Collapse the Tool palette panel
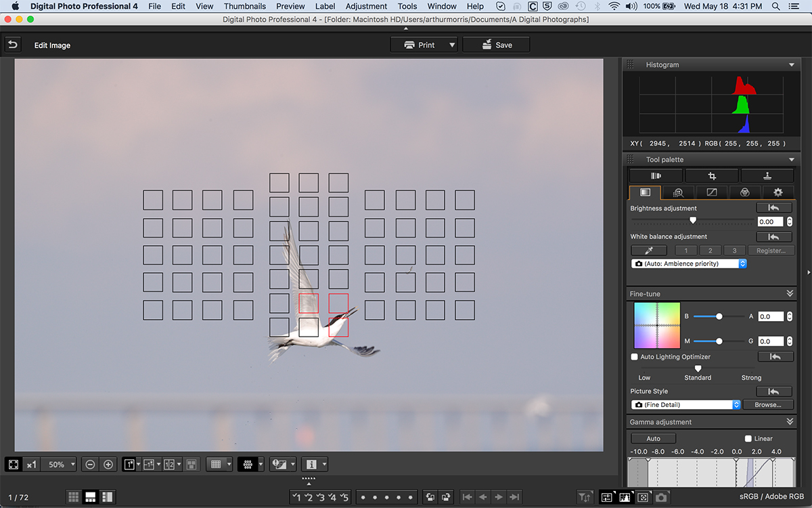812x508 pixels. point(792,159)
